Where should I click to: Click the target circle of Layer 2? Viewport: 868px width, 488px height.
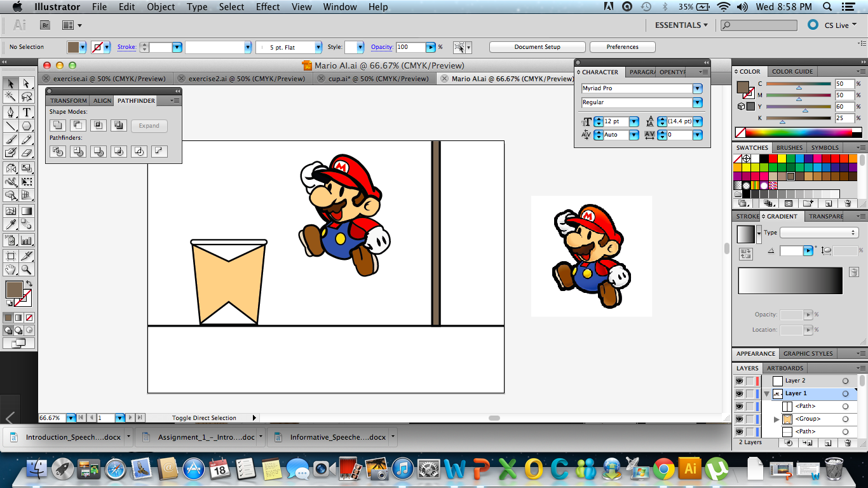[x=845, y=381]
